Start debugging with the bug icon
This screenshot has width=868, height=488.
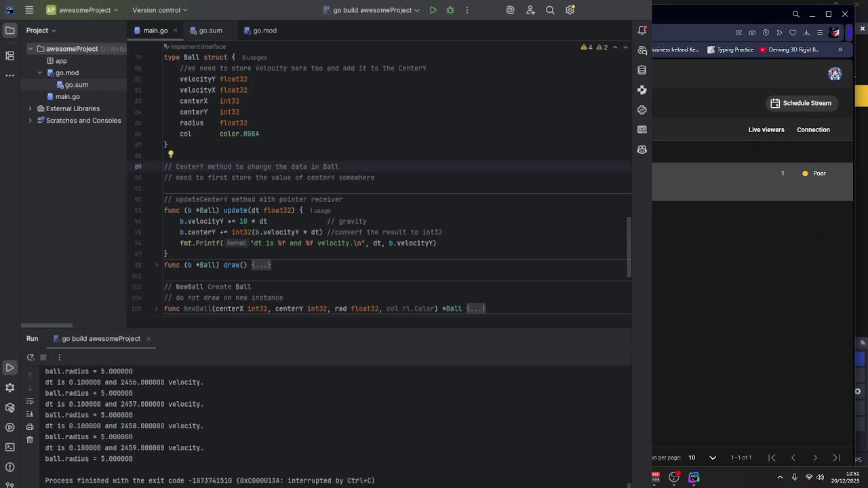tap(450, 10)
